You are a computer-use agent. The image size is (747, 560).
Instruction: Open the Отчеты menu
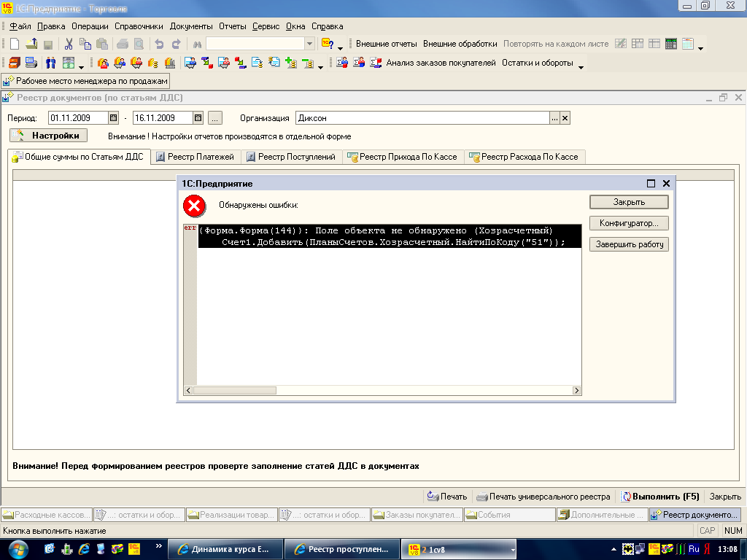point(233,26)
